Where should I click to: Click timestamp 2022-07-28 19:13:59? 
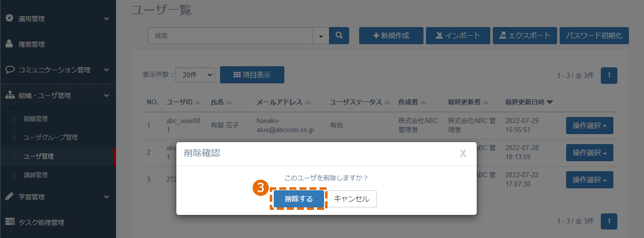click(523, 153)
